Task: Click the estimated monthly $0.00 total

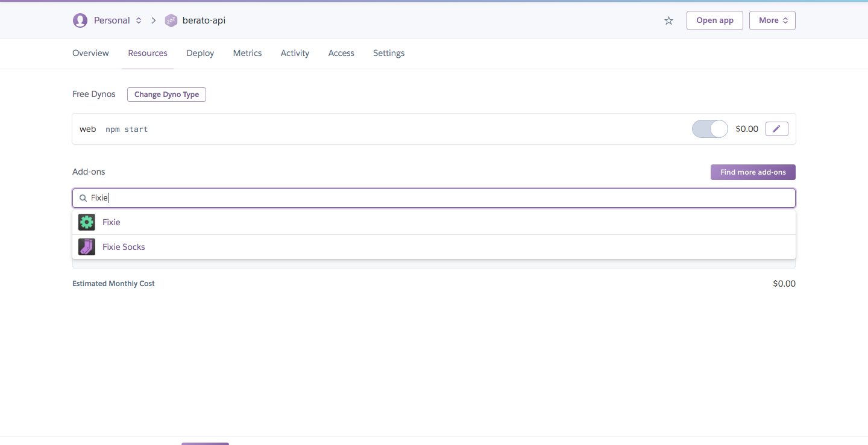Action: [x=784, y=284]
